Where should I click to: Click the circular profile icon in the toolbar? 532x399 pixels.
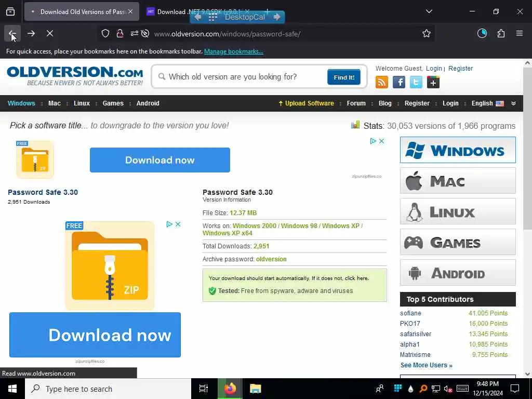(482, 34)
